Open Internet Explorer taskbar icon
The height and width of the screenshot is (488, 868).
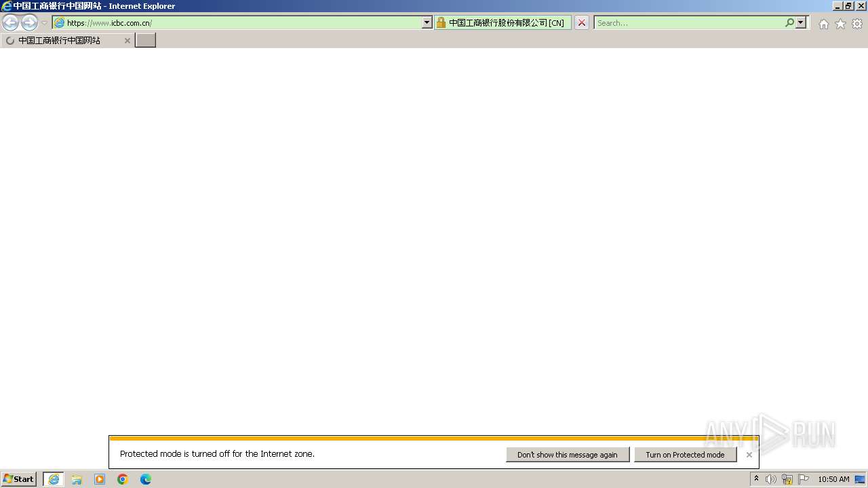pos(54,479)
